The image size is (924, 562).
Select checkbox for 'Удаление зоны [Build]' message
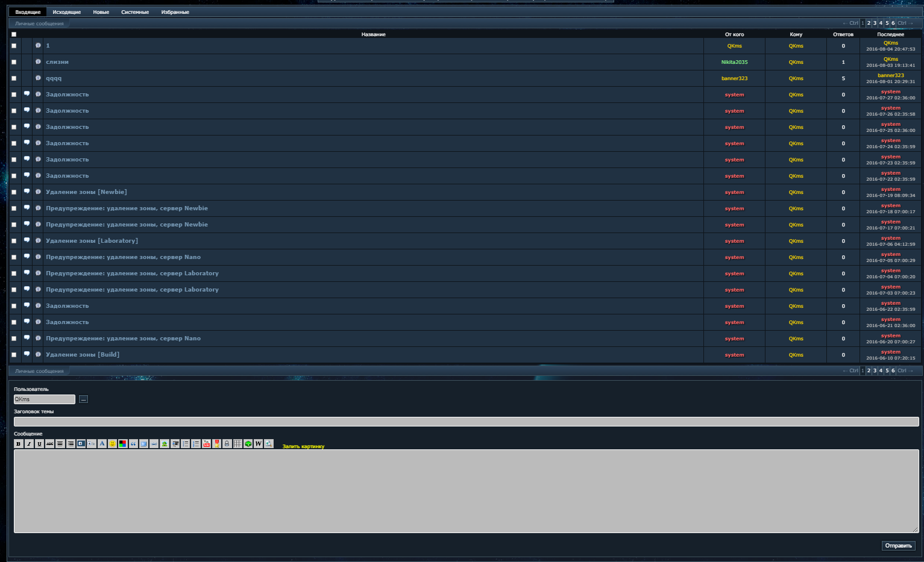(14, 355)
